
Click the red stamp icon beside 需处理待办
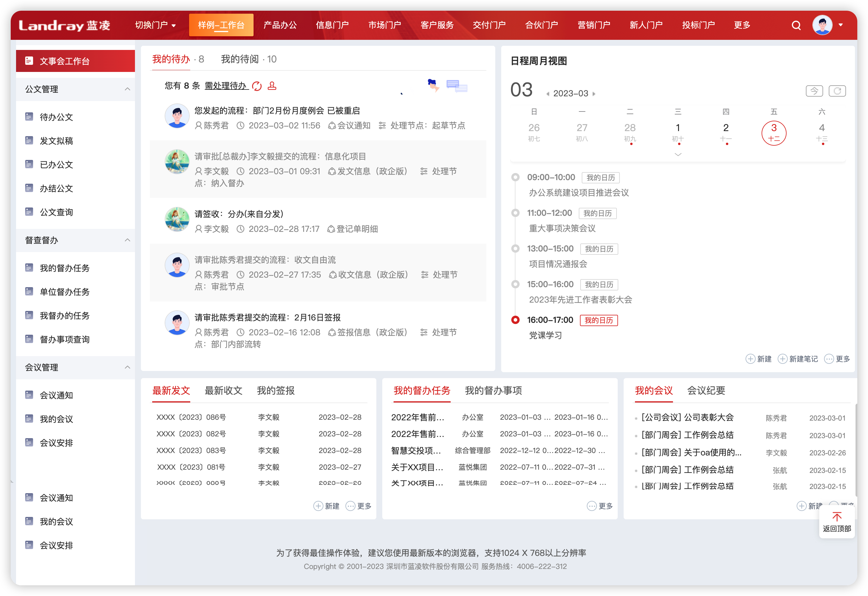(x=272, y=86)
